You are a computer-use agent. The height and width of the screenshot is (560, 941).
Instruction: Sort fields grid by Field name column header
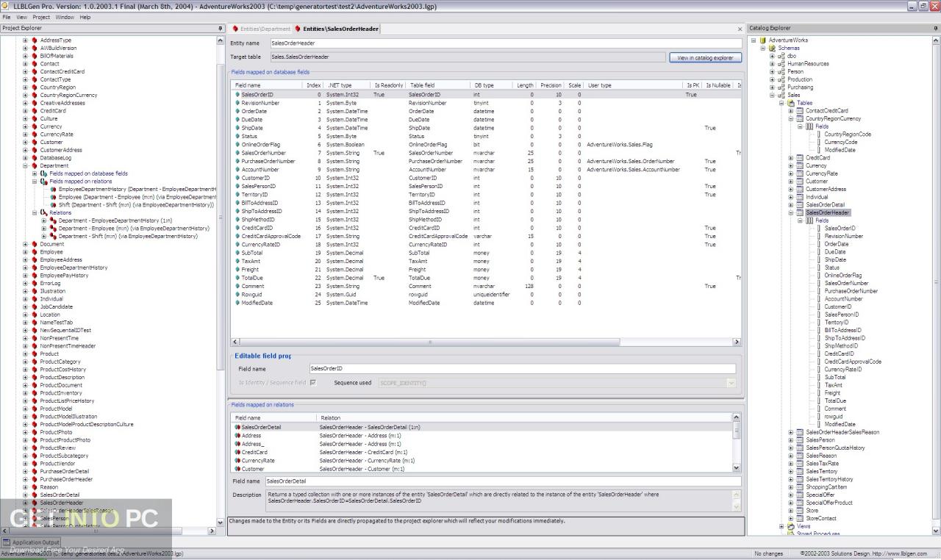pos(268,85)
